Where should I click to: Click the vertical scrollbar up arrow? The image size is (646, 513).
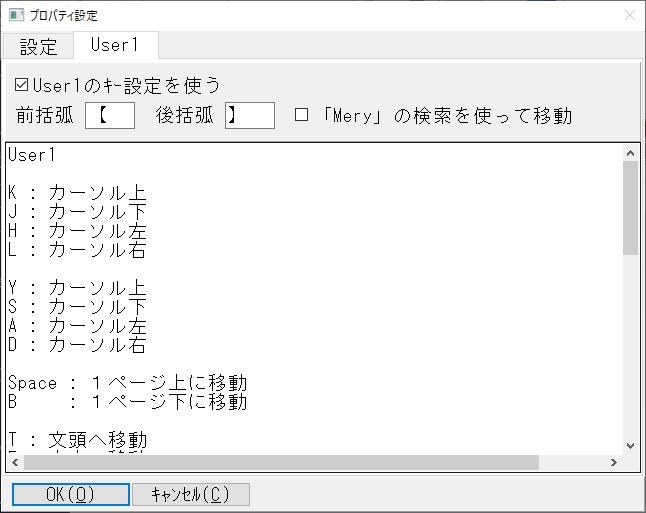click(x=630, y=153)
